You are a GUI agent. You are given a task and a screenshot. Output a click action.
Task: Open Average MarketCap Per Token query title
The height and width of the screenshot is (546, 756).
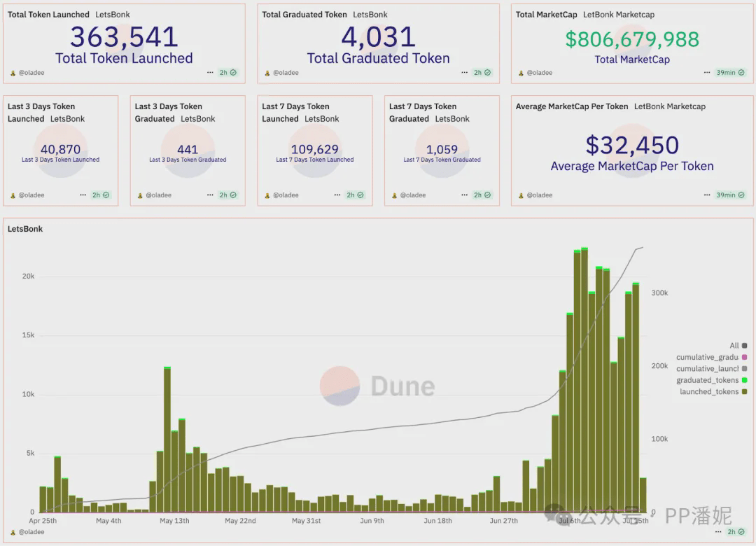(572, 106)
